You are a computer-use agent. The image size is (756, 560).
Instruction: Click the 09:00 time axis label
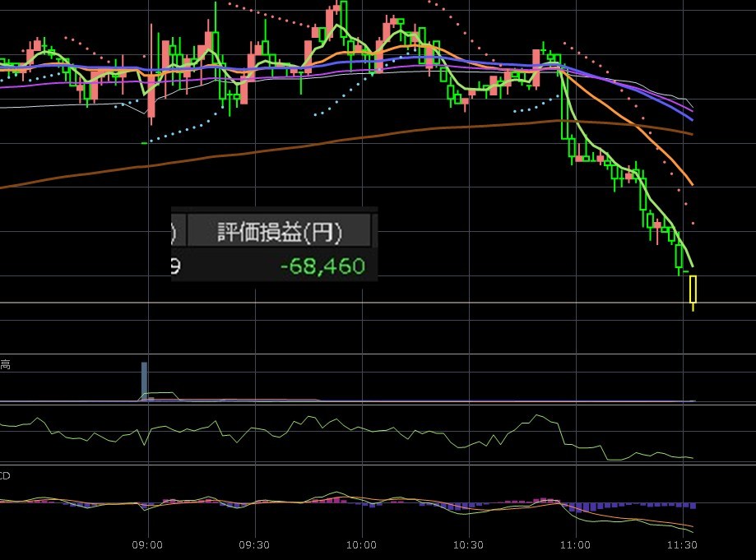coord(148,544)
